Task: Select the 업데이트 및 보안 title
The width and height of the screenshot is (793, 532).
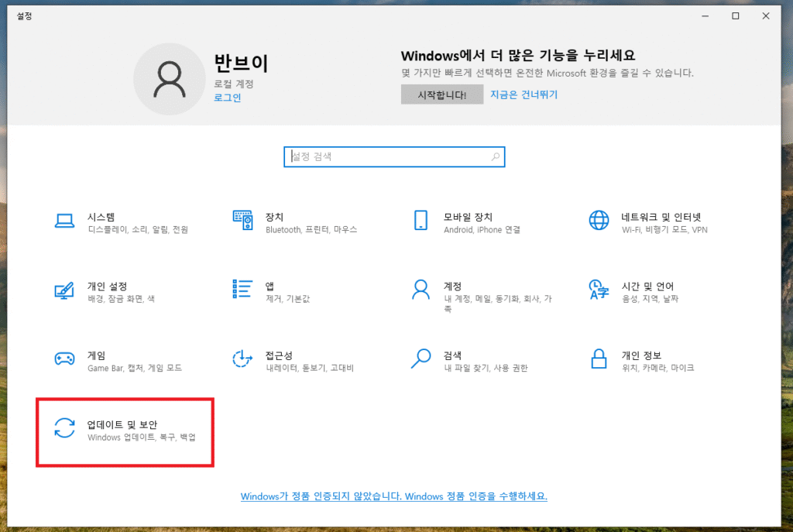Action: pos(122,424)
